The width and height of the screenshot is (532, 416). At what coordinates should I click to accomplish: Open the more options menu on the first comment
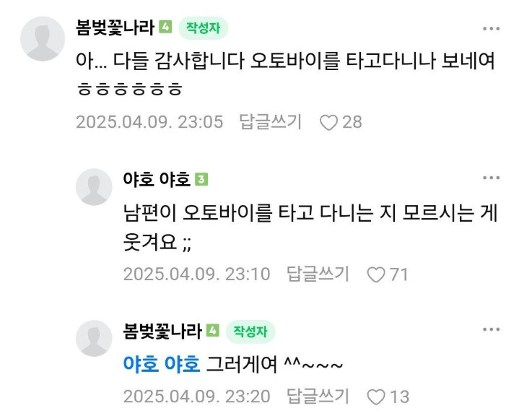(x=491, y=28)
